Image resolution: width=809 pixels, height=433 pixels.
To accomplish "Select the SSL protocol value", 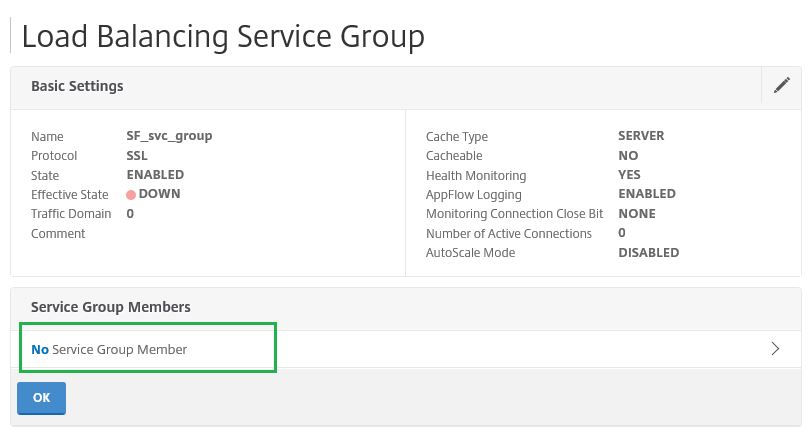I will [x=137, y=156].
